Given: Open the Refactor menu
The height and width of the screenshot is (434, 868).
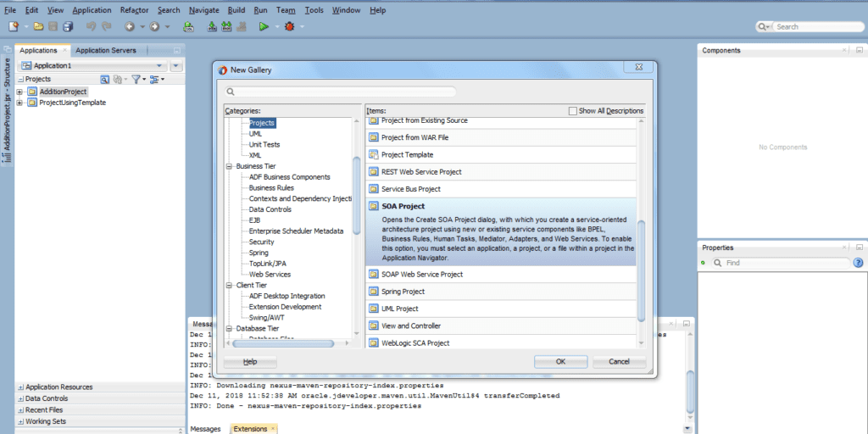Looking at the screenshot, I should [135, 10].
